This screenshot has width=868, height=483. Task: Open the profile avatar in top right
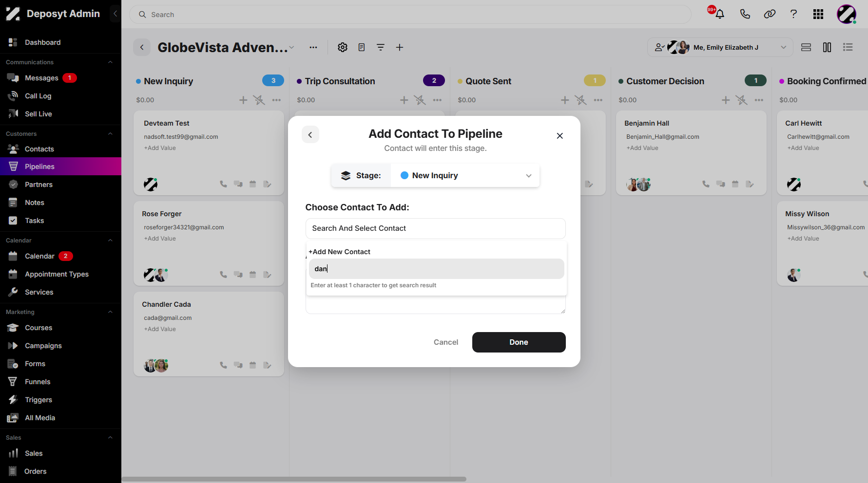click(x=847, y=14)
